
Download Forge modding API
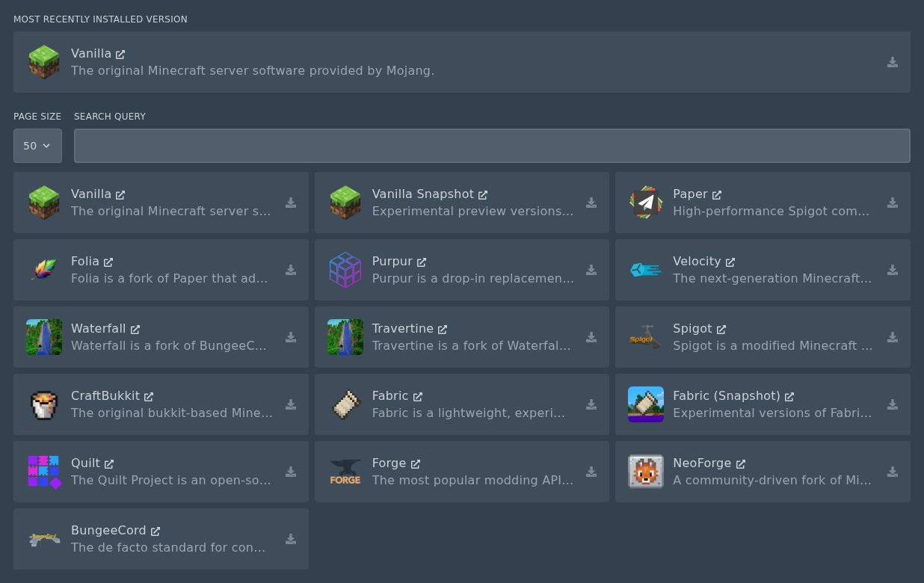591,472
